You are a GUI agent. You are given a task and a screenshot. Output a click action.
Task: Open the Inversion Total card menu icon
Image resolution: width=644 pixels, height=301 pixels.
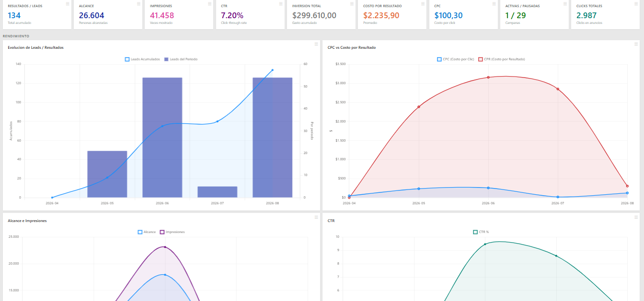click(351, 3)
